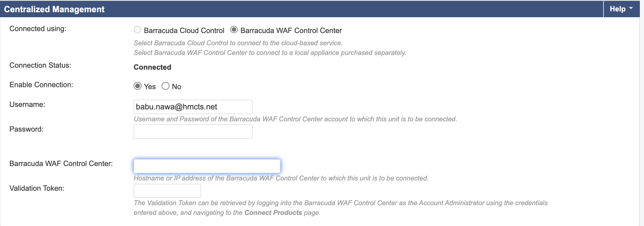This screenshot has height=226, width=644.
Task: Select the Barracuda WAF Control Center radio button
Action: [234, 30]
